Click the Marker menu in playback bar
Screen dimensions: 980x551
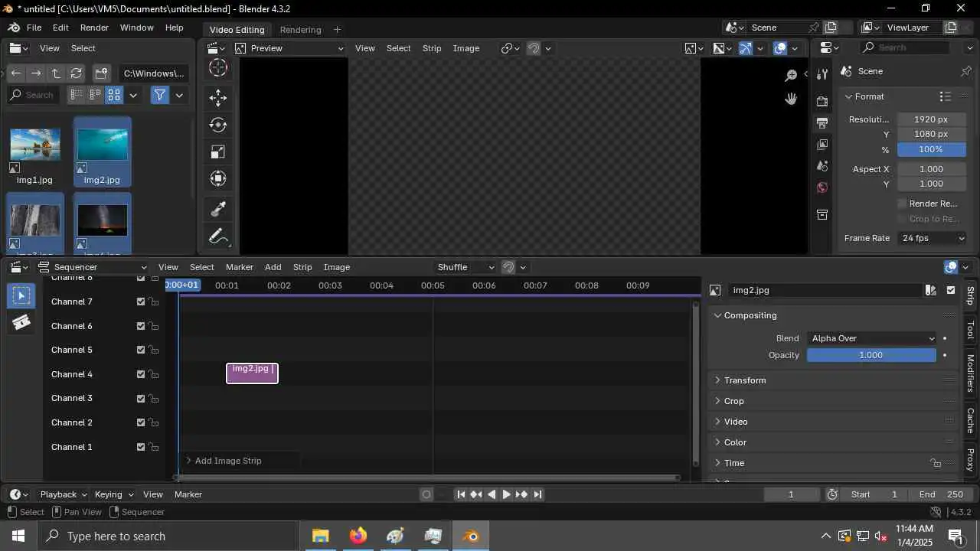tap(188, 494)
